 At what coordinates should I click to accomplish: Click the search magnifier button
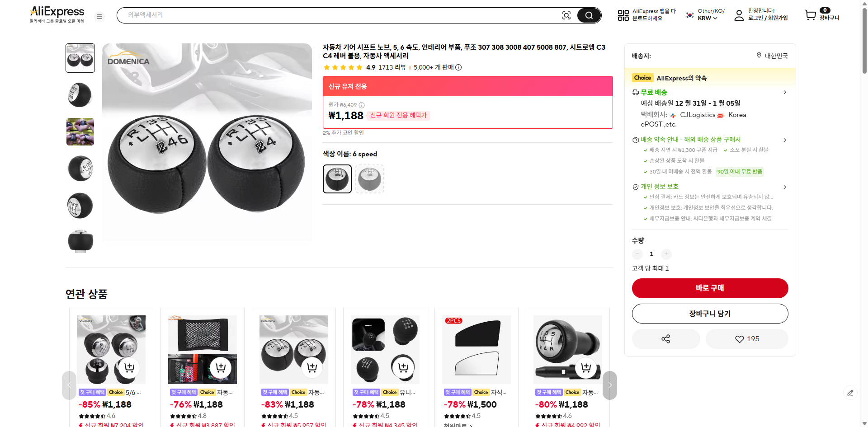click(589, 15)
